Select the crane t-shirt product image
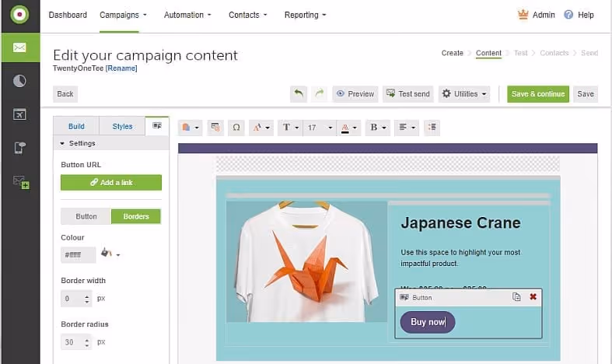 coord(307,261)
